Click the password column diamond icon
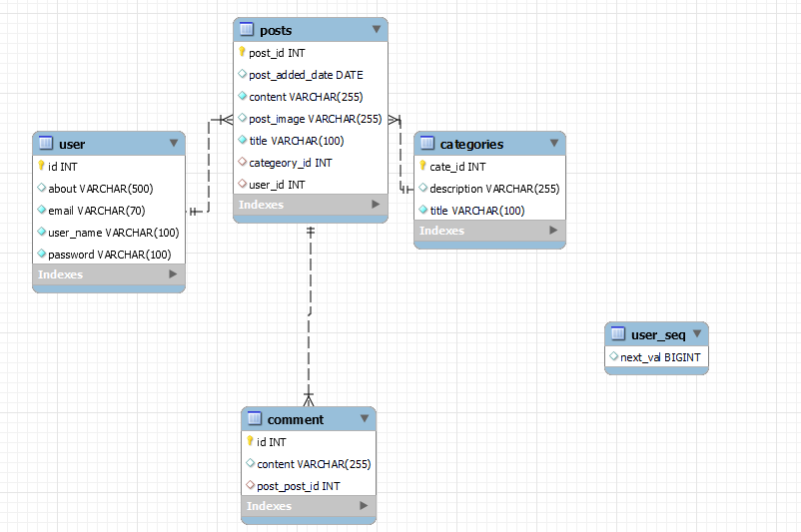This screenshot has width=801, height=532. (41, 254)
